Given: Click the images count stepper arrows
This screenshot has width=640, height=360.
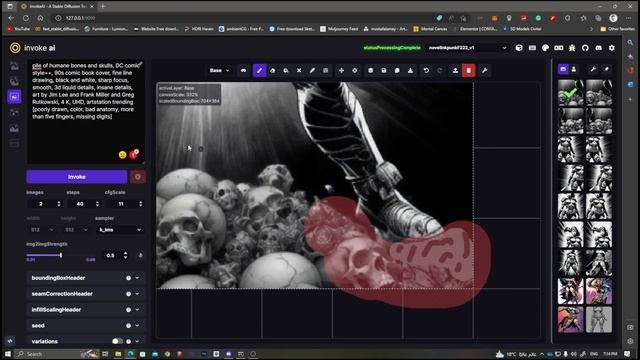Looking at the screenshot, I should (59, 204).
